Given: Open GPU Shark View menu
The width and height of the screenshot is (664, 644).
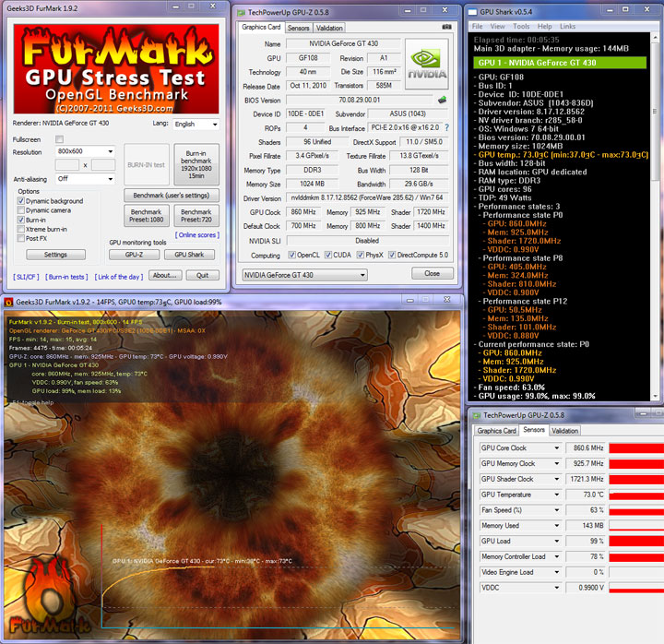Looking at the screenshot, I should point(498,26).
